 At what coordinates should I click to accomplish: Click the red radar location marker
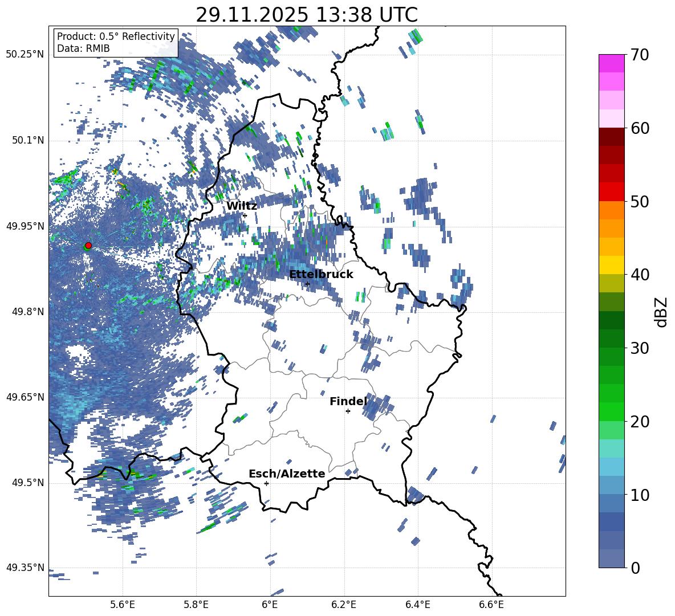click(x=88, y=246)
